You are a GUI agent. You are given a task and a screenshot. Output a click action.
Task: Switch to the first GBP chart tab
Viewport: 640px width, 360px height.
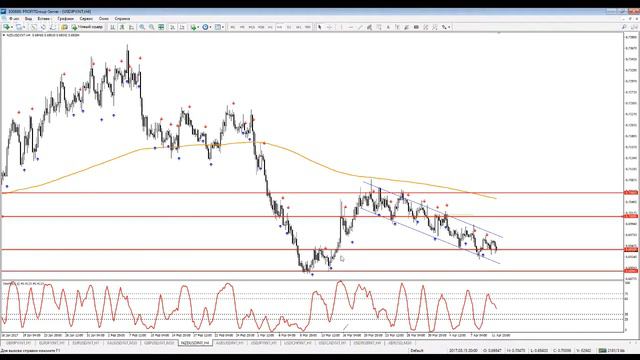(x=18, y=343)
